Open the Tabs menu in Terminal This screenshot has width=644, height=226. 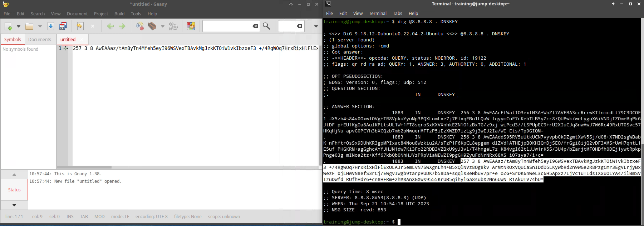click(x=397, y=13)
